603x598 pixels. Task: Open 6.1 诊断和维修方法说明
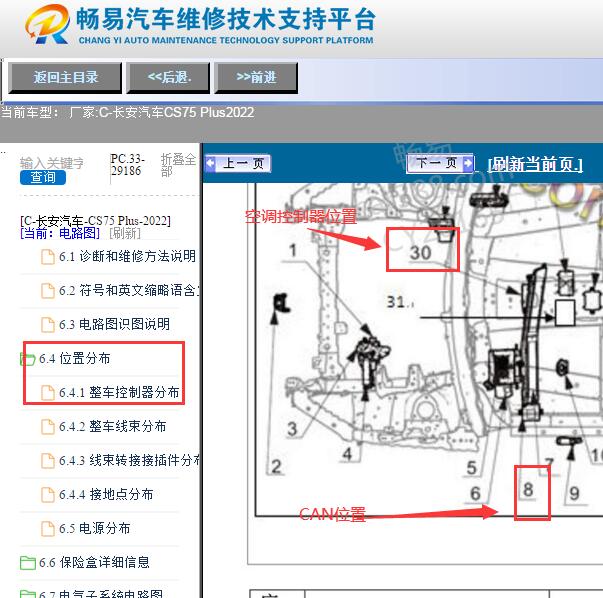127,256
